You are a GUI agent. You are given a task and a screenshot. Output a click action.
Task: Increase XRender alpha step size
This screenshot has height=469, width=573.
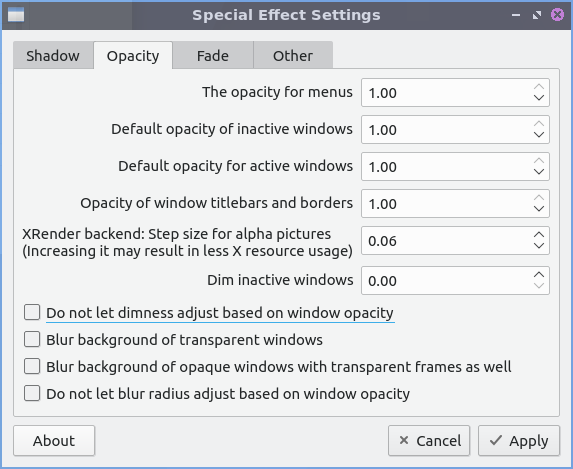point(539,235)
